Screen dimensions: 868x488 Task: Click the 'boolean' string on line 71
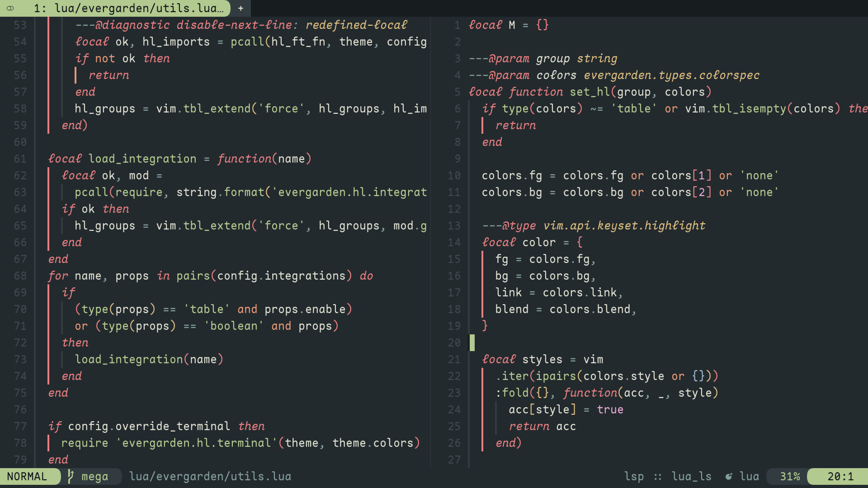click(x=234, y=326)
